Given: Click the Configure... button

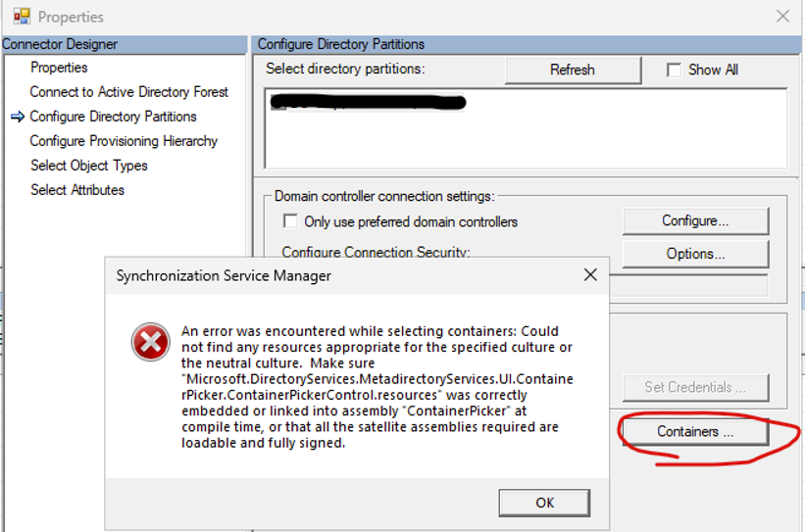Looking at the screenshot, I should pyautogui.click(x=695, y=220).
